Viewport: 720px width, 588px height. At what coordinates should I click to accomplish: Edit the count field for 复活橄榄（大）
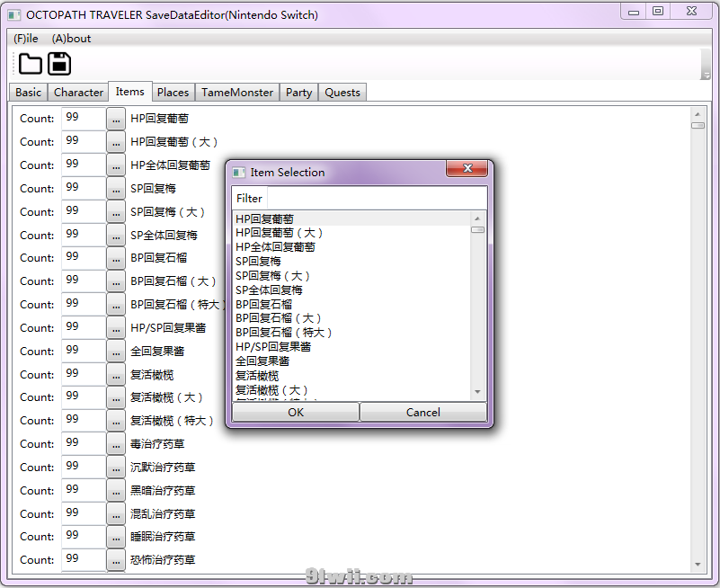coord(84,397)
